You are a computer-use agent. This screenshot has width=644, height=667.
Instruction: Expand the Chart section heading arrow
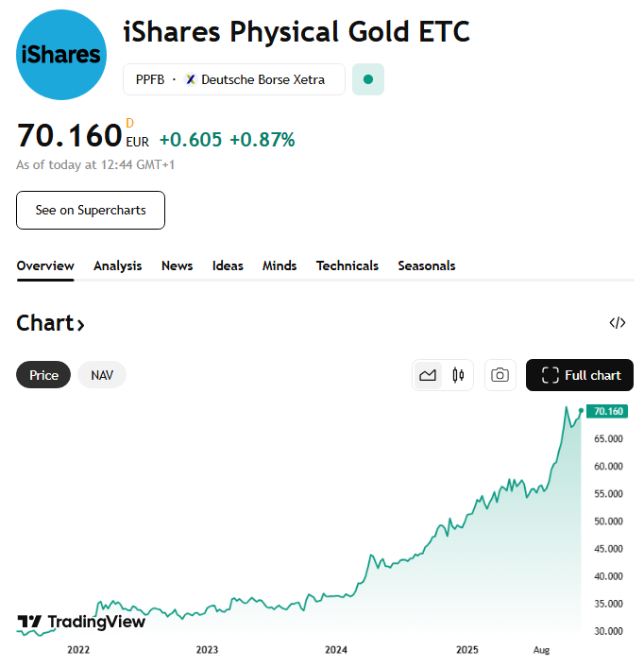coord(80,325)
